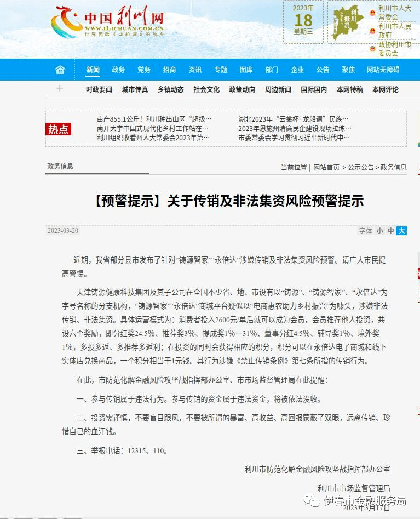Click text 三、举报电话：12315、110
Viewport: 420px width, 519px height.
pyautogui.click(x=122, y=451)
